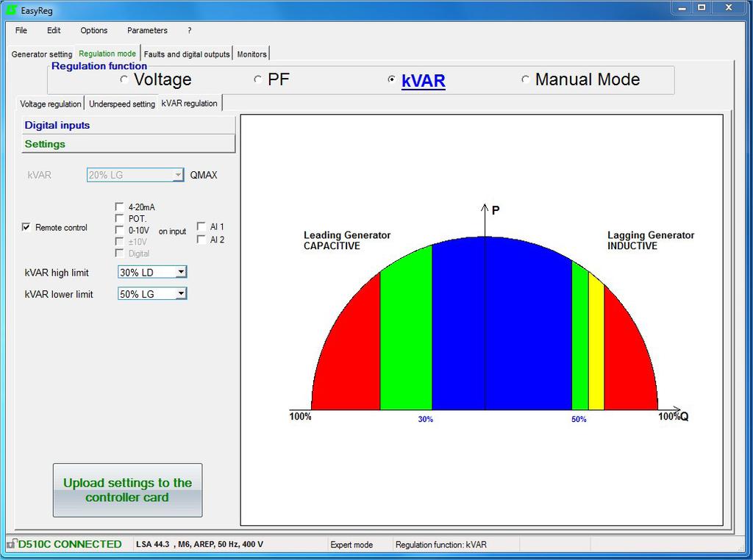
Task: Click Expert mode in the status bar
Action: [351, 545]
